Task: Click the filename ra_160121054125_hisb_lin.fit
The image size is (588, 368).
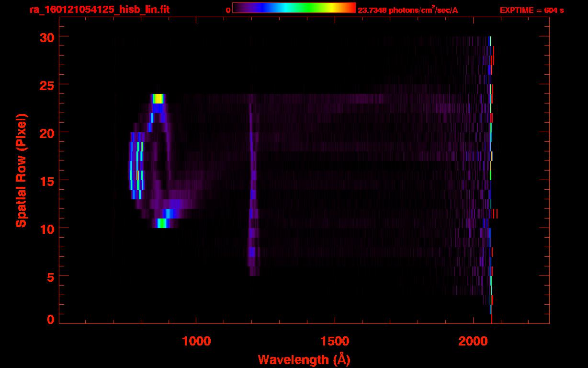Action: pyautogui.click(x=99, y=10)
